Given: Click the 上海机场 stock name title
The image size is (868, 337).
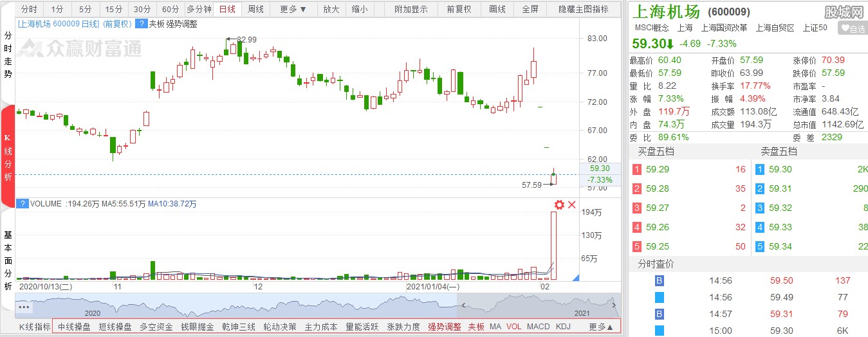Looking at the screenshot, I should [666, 11].
